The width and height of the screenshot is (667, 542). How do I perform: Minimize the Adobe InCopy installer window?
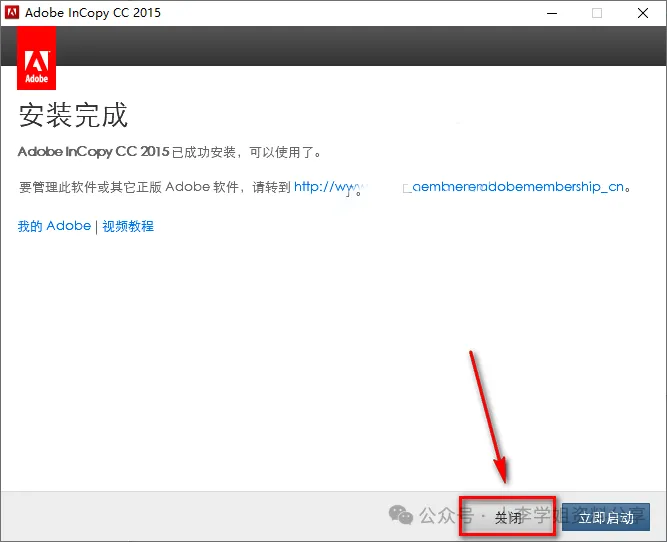(552, 13)
